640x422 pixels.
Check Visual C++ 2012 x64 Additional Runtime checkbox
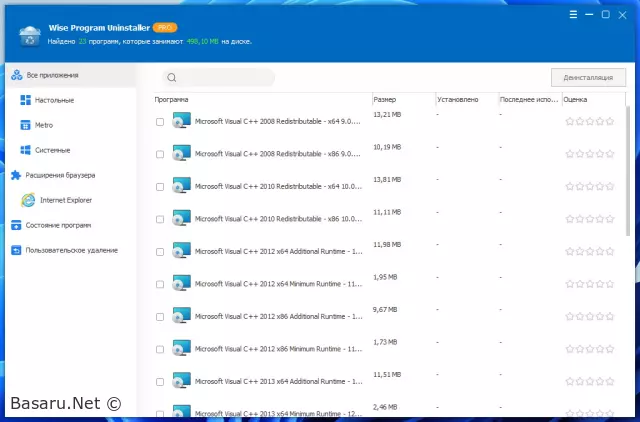(x=160, y=252)
